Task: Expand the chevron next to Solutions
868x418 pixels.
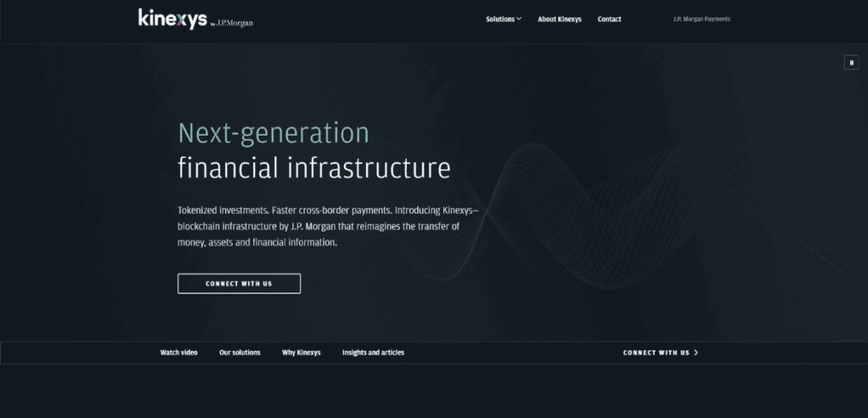Action: (x=519, y=19)
